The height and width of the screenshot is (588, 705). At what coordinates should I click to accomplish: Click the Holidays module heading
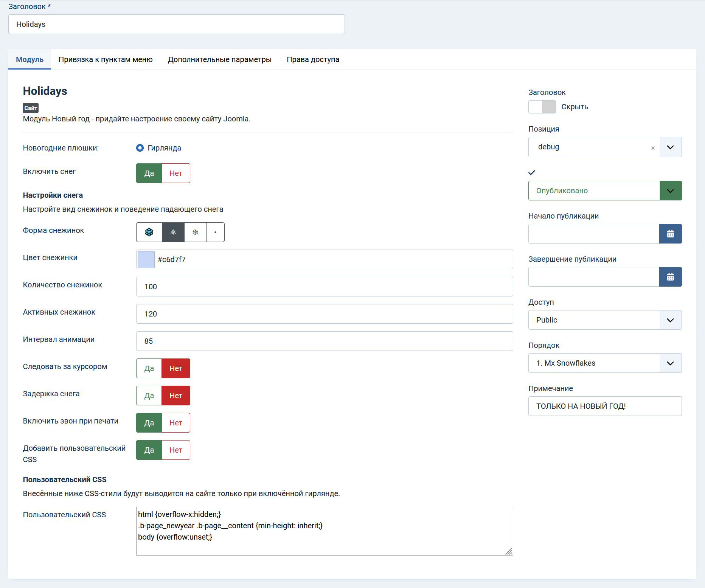(x=45, y=91)
